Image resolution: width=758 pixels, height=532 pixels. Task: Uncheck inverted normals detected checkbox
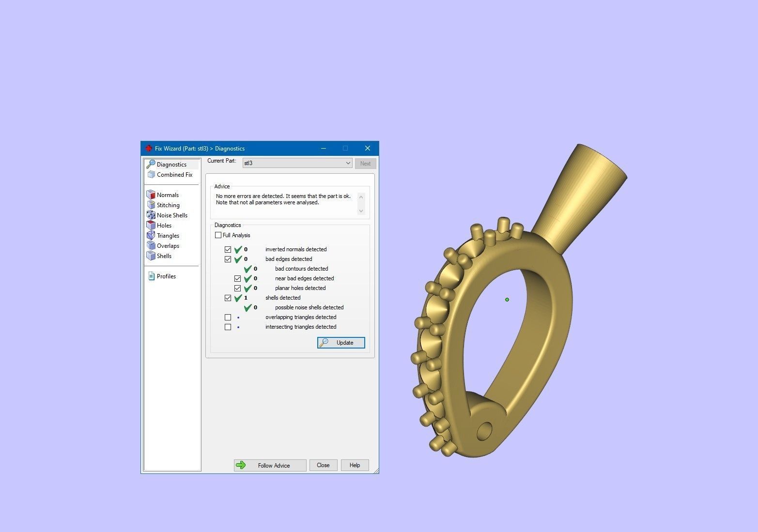click(x=228, y=250)
